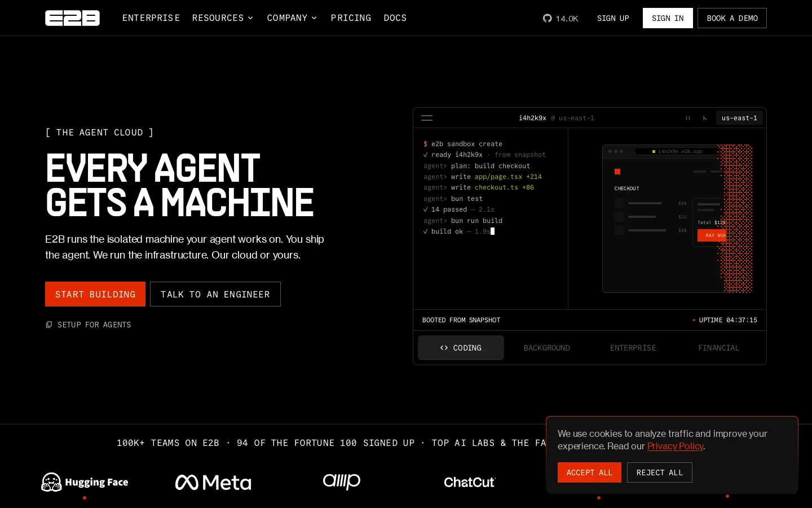Image resolution: width=812 pixels, height=508 pixels.
Task: Select the Coding tab
Action: (x=461, y=348)
